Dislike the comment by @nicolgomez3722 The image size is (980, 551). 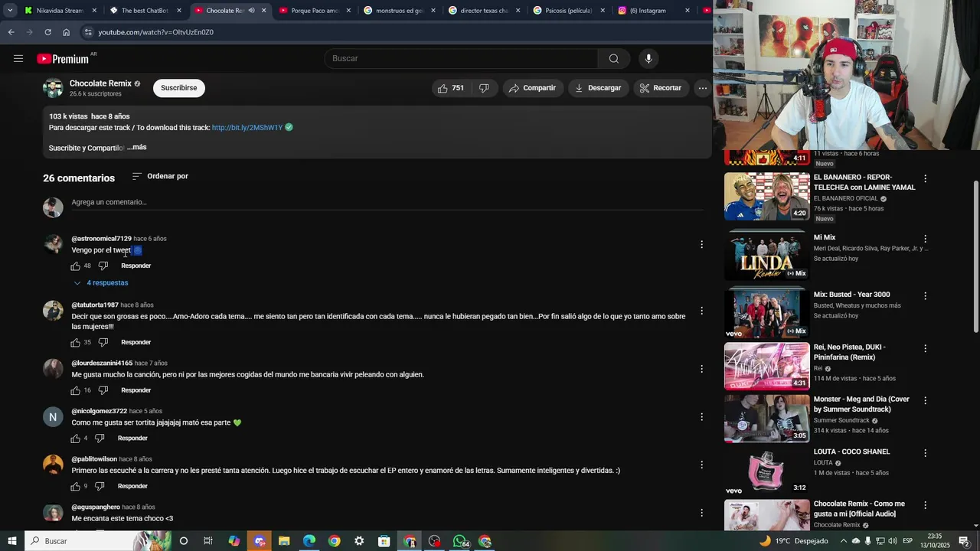pos(100,439)
